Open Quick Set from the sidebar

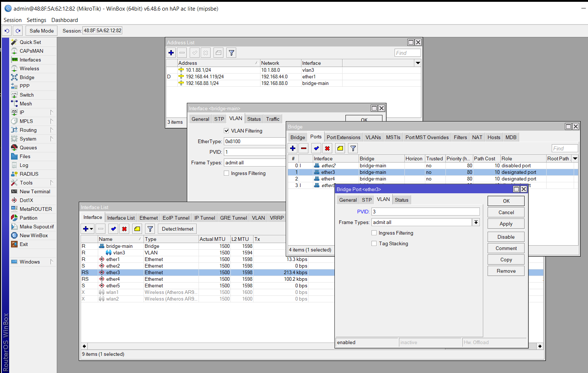[30, 42]
